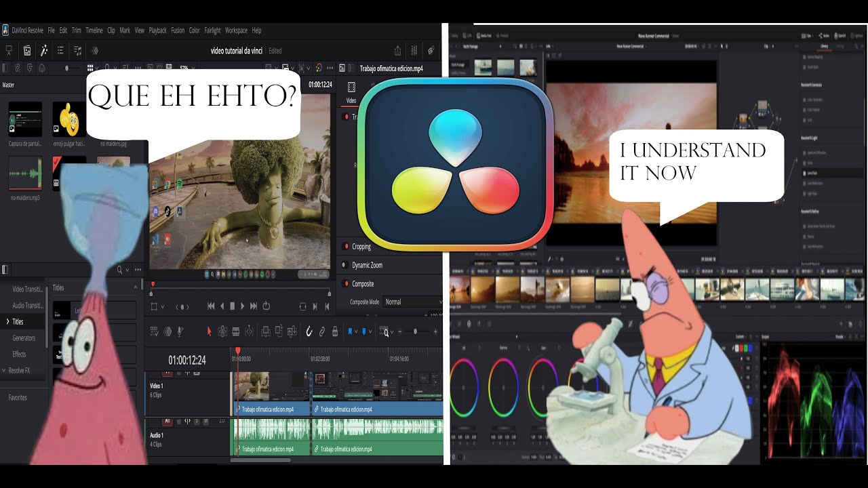Select the Selection Mode arrow tool
This screenshot has width=868, height=488.
coord(209,331)
